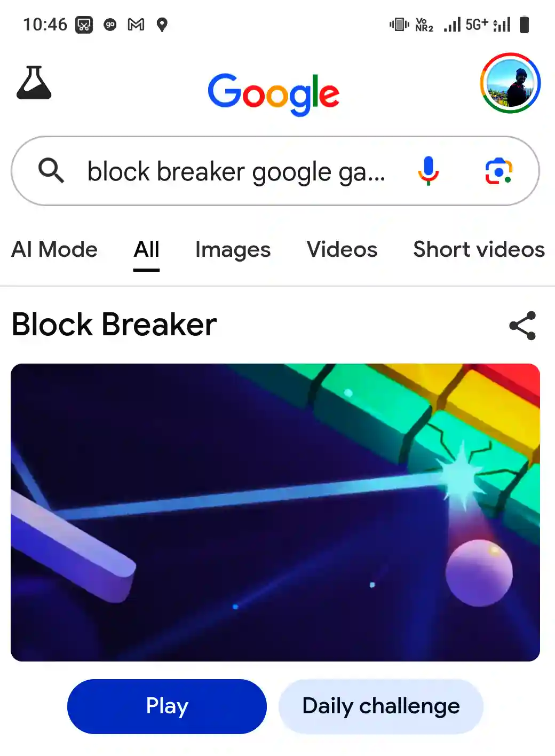The image size is (555, 756).
Task: Tap the screenshot notification icon
Action: pos(84,25)
